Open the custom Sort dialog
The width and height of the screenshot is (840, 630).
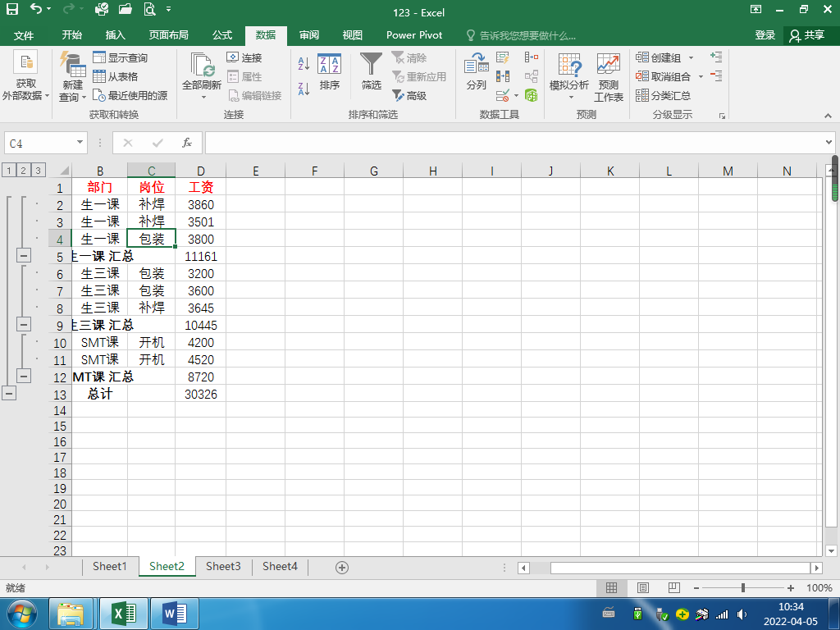[330, 71]
